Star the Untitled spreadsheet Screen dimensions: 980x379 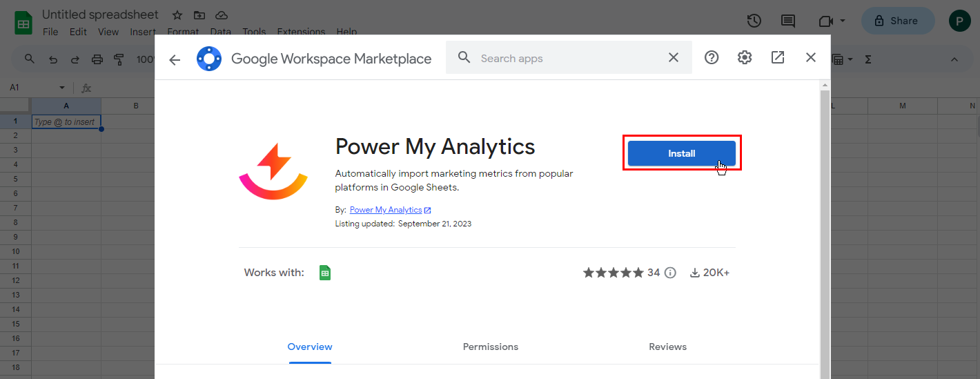click(x=177, y=15)
